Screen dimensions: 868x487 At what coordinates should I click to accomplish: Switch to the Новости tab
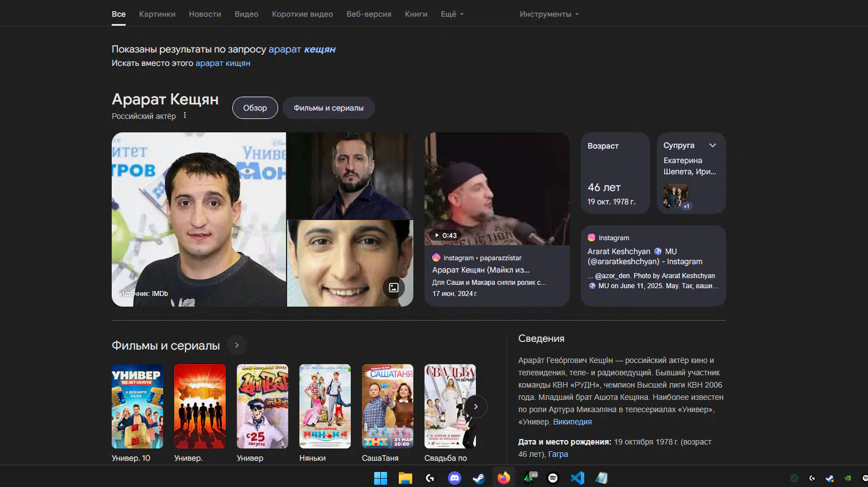(x=205, y=14)
